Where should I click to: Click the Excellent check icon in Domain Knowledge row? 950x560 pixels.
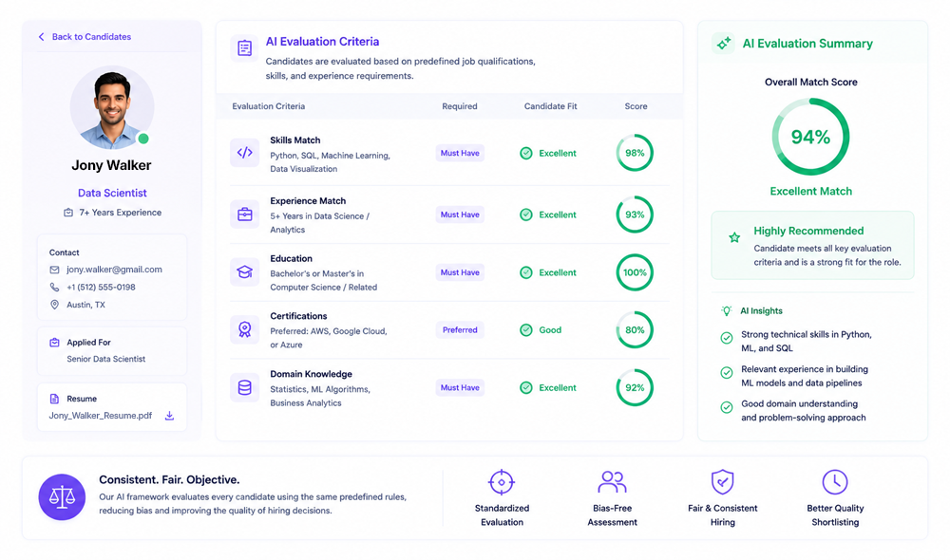(x=526, y=387)
